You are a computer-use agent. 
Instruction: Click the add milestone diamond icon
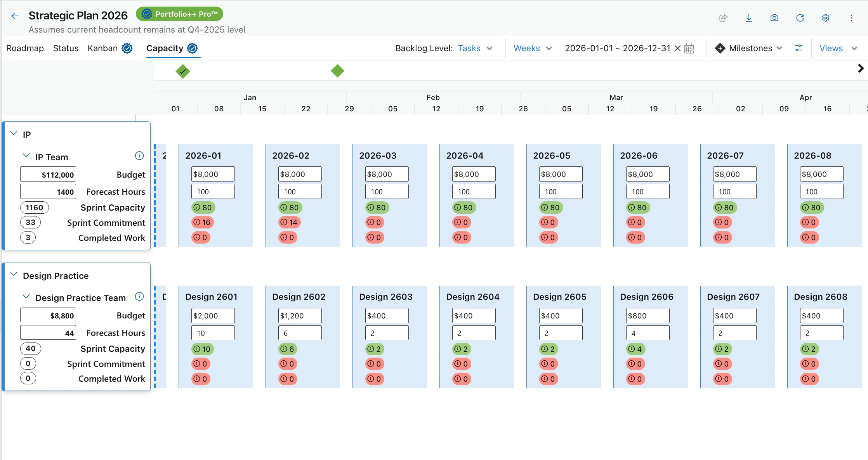pyautogui.click(x=720, y=48)
